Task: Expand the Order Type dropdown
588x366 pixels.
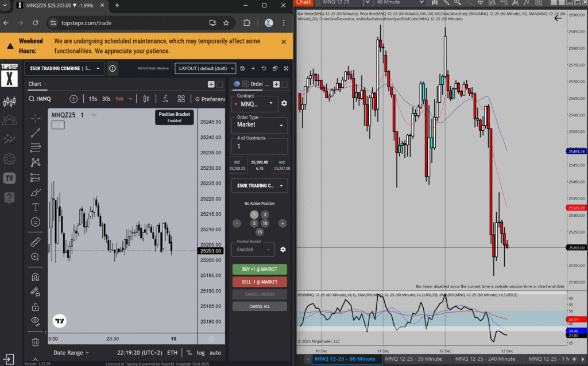Action: (x=259, y=124)
